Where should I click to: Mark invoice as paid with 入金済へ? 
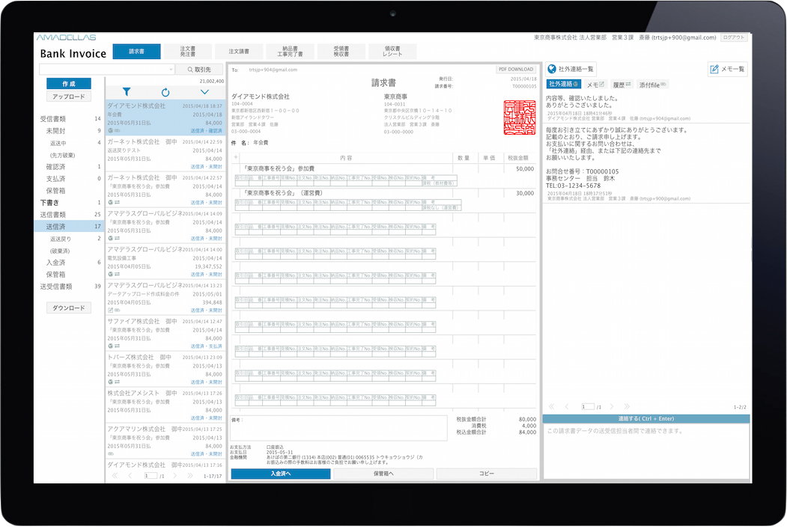coord(281,474)
